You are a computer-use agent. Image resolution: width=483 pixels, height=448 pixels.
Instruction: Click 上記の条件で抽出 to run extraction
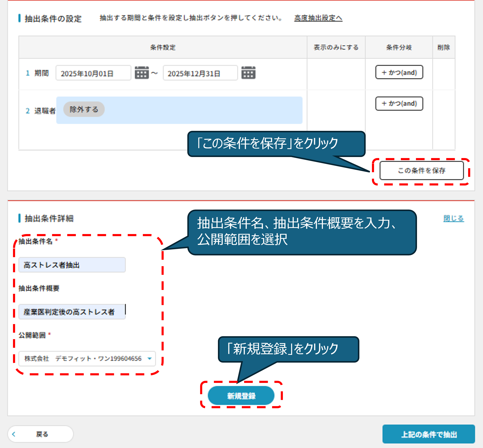coord(429,434)
